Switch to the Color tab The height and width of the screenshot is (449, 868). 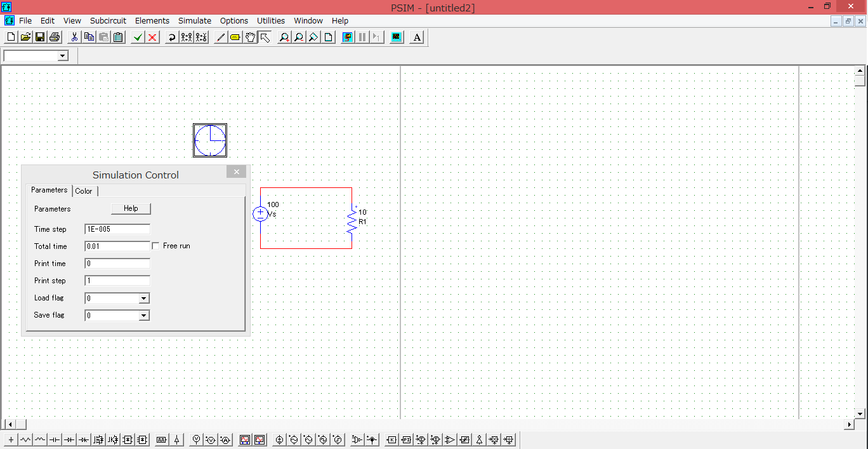coord(84,191)
